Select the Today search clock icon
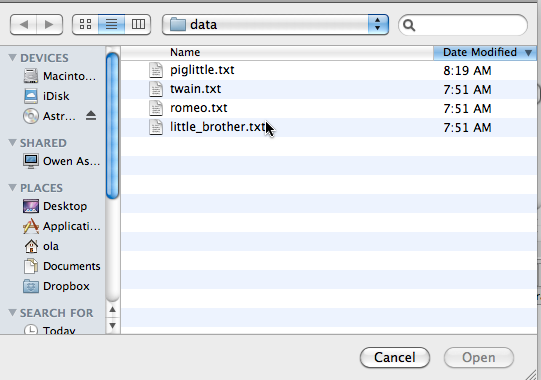The height and width of the screenshot is (380, 541). (x=31, y=329)
